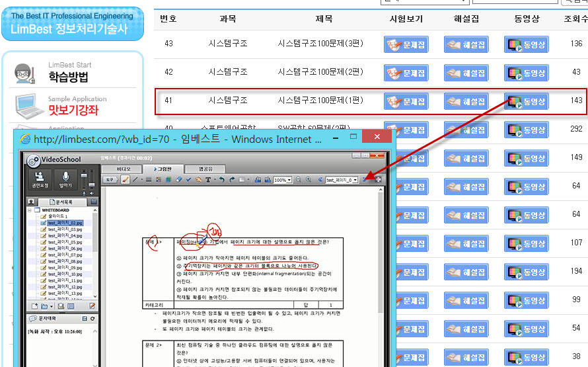588x367 pixels.
Task: Click the Internet Explorer icon in popup title bar
Action: pos(25,140)
